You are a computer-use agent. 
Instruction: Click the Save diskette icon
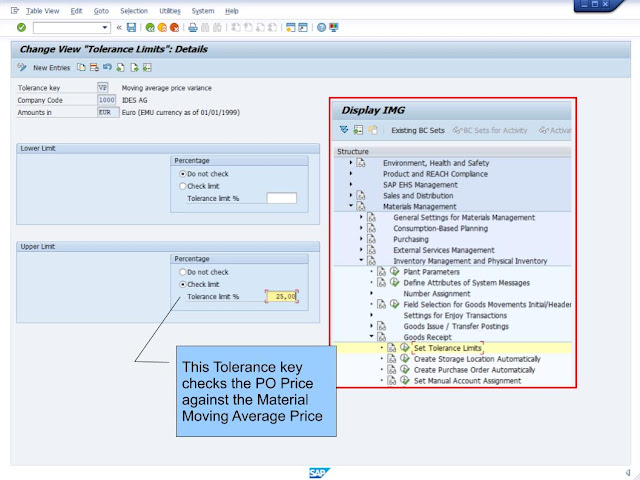click(x=131, y=27)
